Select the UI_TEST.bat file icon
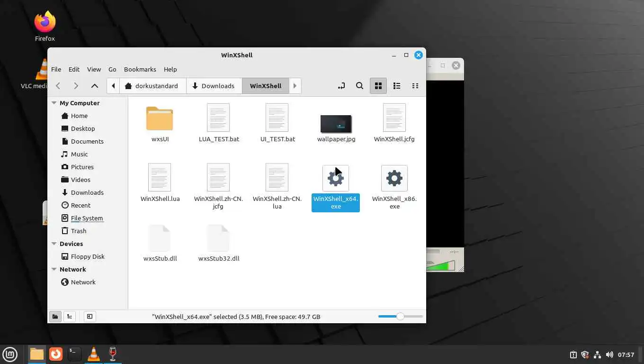 point(277,118)
